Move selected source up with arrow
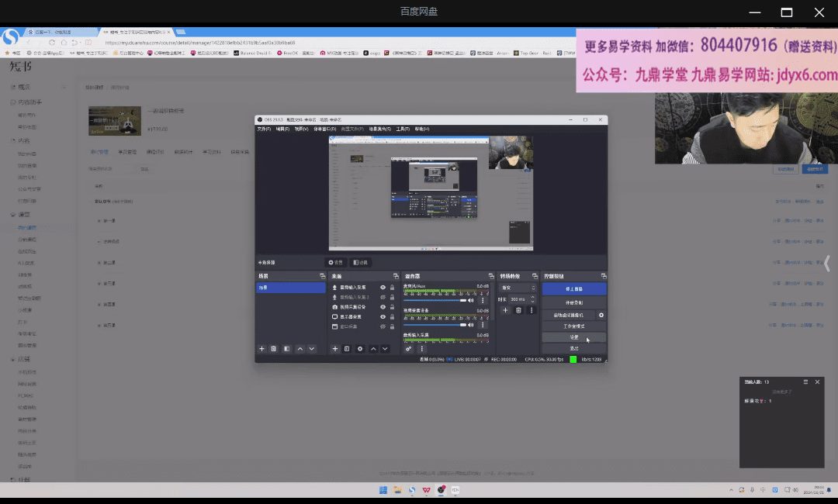The height and width of the screenshot is (504, 838). click(373, 349)
